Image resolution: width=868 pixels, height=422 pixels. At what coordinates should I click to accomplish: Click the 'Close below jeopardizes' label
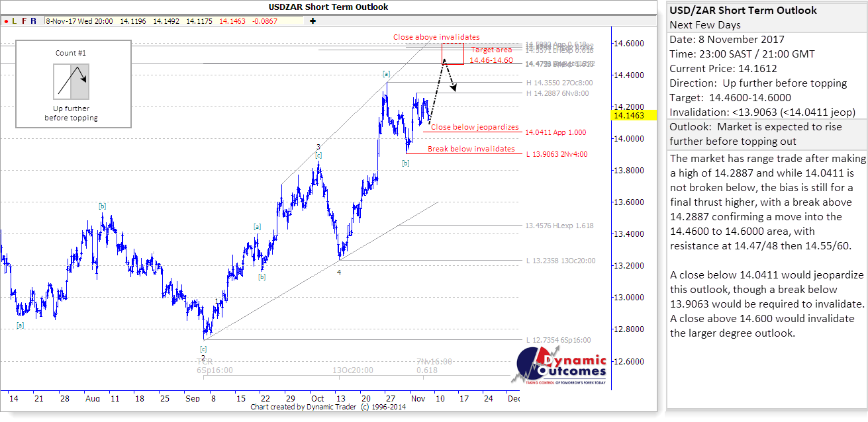tap(475, 127)
